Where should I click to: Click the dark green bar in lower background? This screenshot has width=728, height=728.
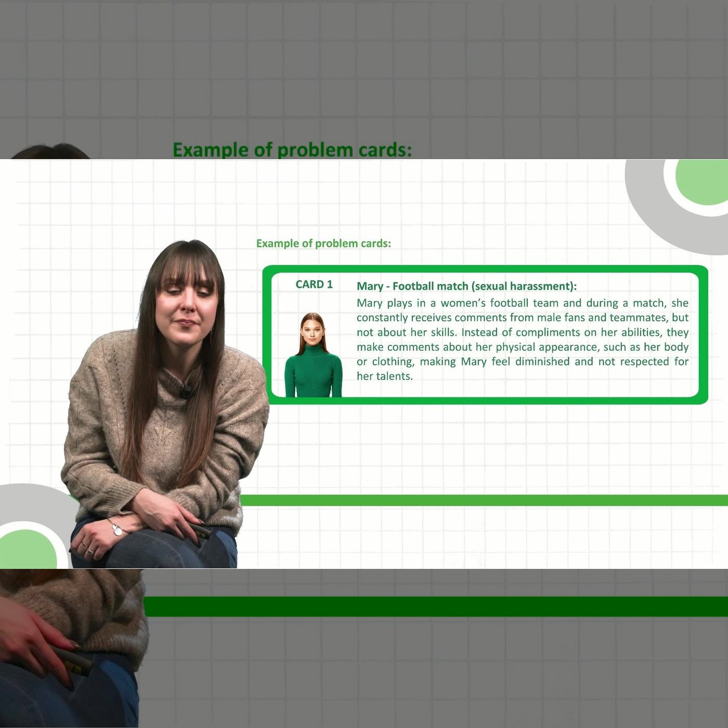[x=436, y=606]
